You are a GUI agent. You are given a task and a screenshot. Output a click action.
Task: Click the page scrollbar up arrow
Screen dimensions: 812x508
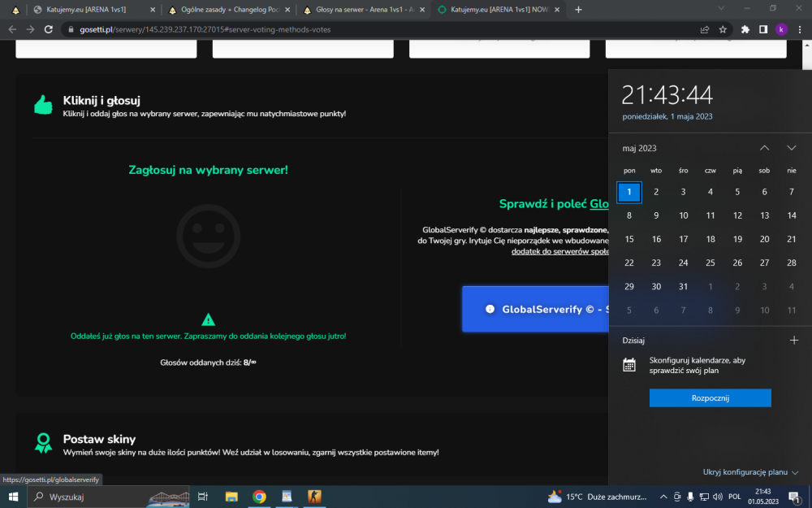click(x=807, y=46)
